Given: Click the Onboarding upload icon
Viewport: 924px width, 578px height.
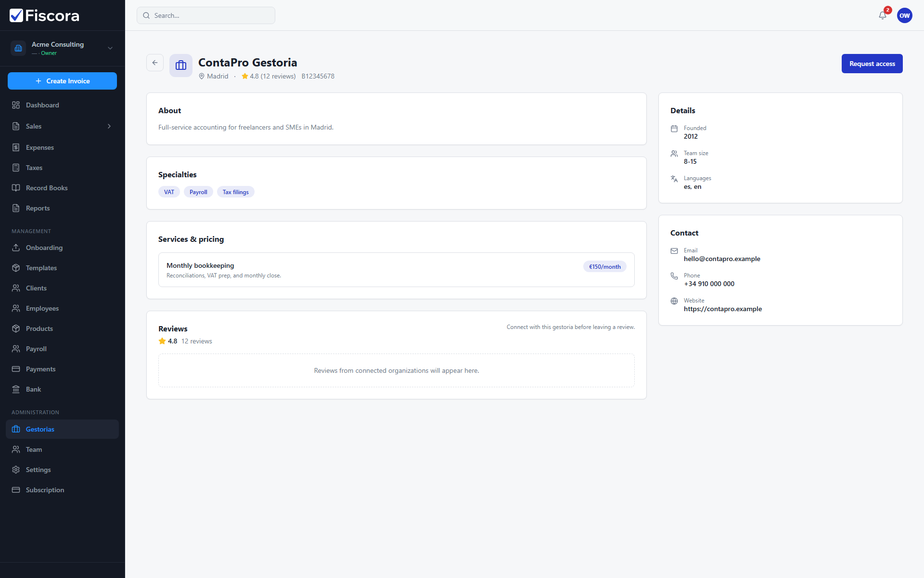Looking at the screenshot, I should 16,248.
